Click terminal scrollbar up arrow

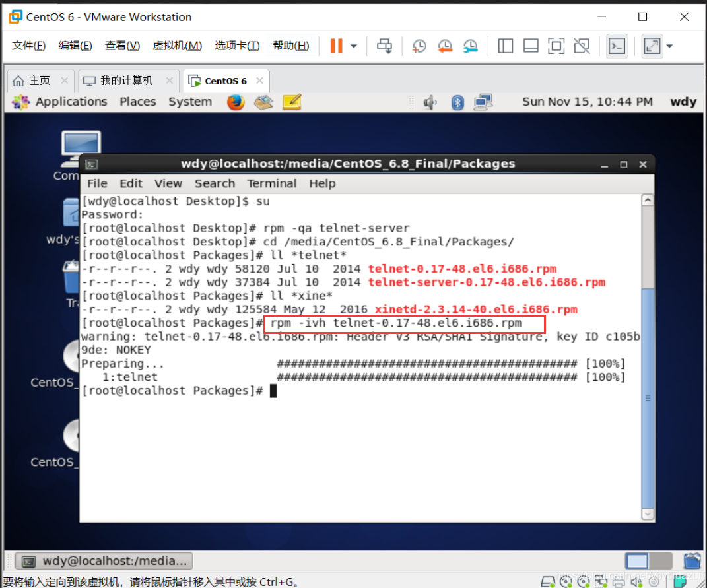click(648, 200)
